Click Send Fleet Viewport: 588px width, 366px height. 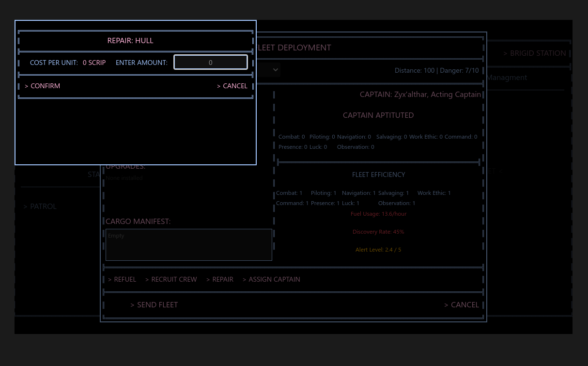click(x=154, y=305)
